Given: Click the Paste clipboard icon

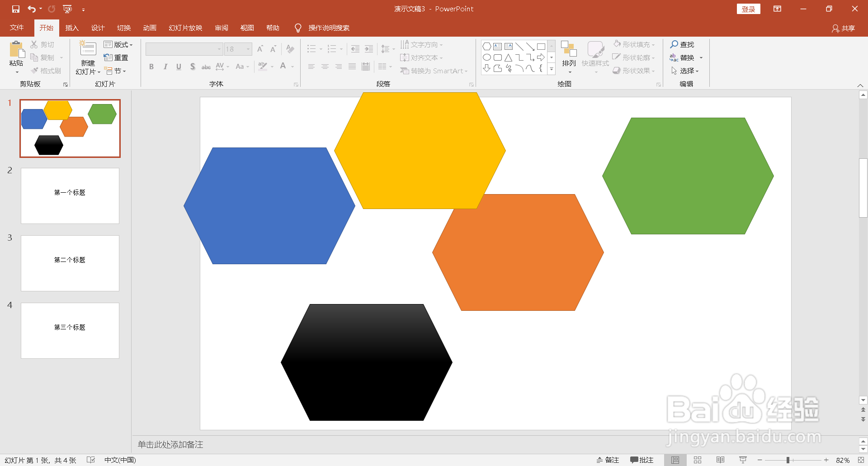Looking at the screenshot, I should click(16, 50).
